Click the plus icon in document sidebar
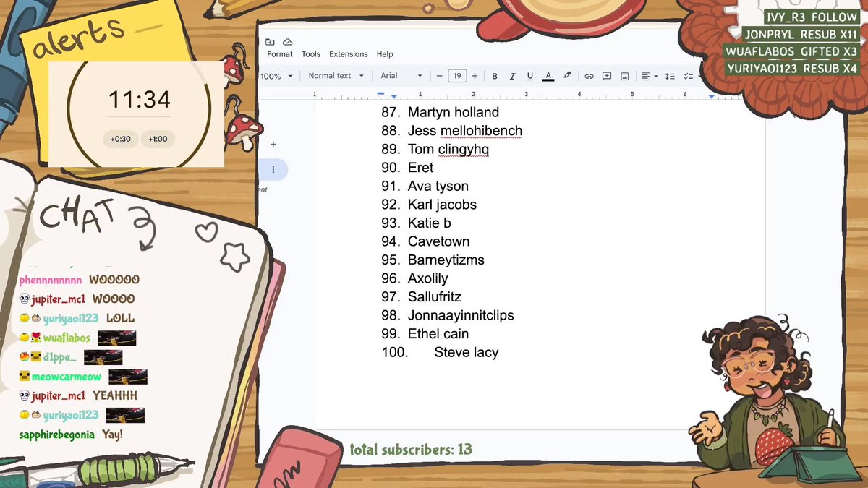This screenshot has height=488, width=868. tap(273, 144)
